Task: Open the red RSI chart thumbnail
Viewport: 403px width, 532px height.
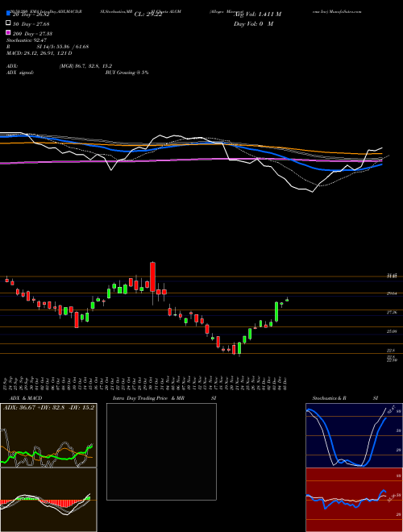Action: 354,500
